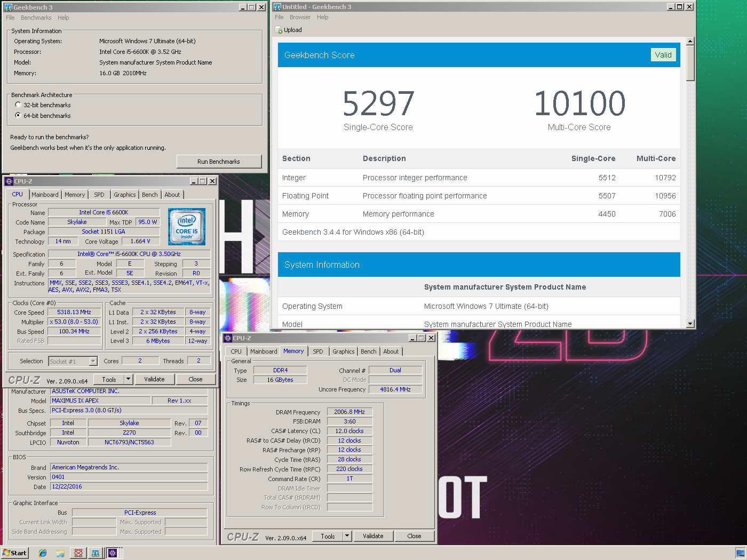Click the Core Speed 5318.13 MHz field
This screenshot has height=560, width=747.
tap(74, 313)
